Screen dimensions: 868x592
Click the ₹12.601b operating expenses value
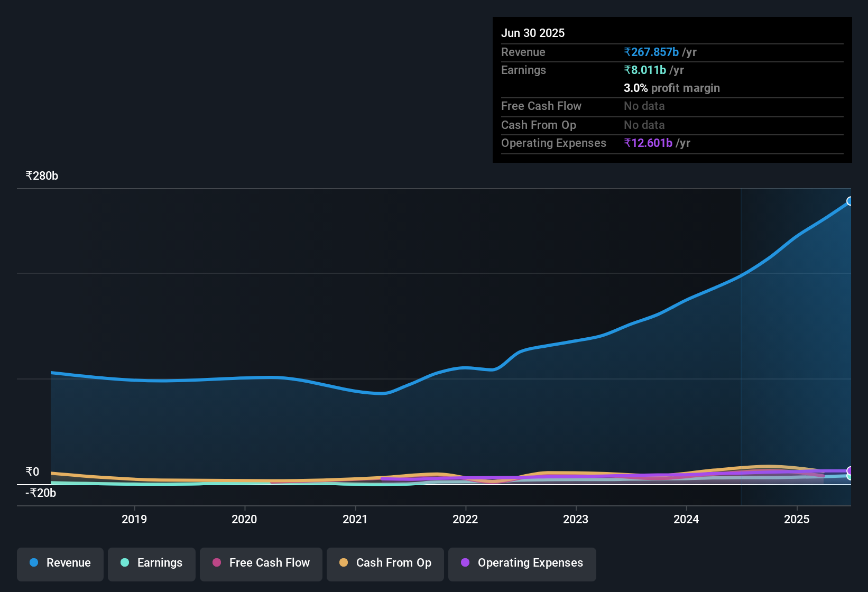648,143
